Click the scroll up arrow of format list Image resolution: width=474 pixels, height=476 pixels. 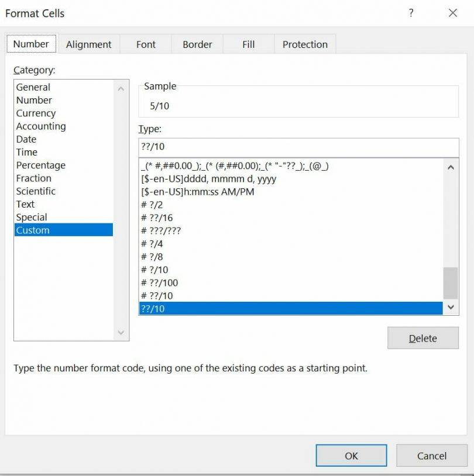tap(450, 167)
